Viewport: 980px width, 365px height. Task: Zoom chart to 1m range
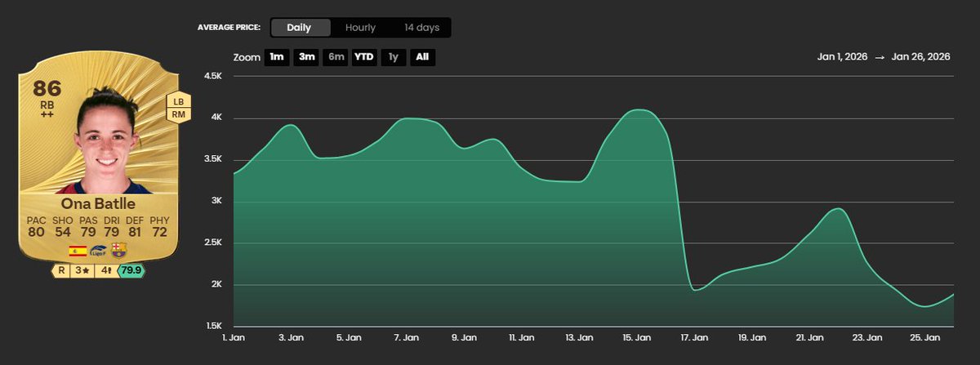[x=276, y=58]
